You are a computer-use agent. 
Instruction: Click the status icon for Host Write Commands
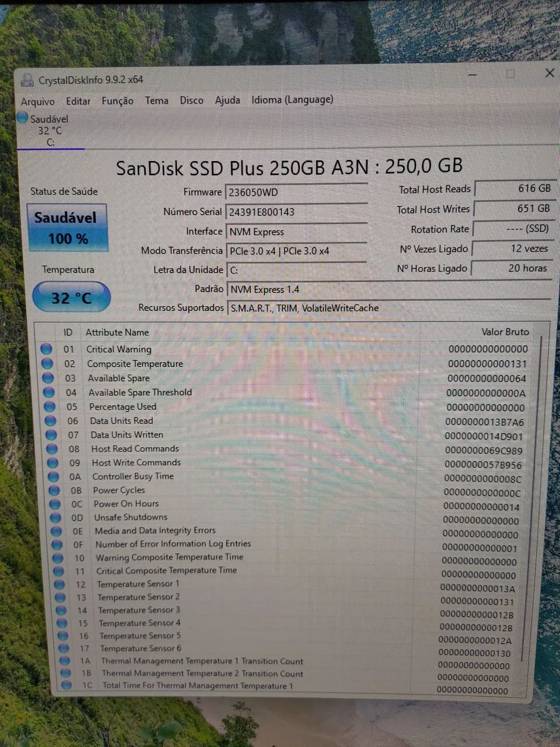[x=52, y=463]
